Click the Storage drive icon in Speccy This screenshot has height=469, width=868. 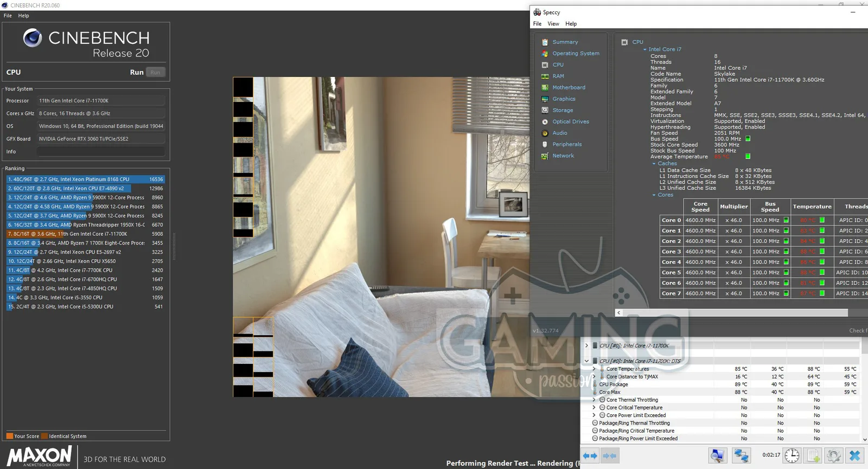pos(545,110)
